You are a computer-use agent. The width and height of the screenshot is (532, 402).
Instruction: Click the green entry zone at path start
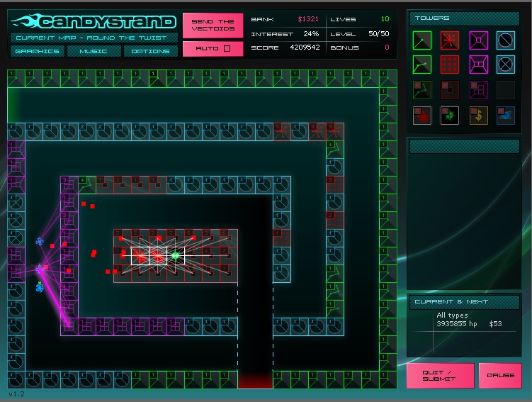pos(14,105)
